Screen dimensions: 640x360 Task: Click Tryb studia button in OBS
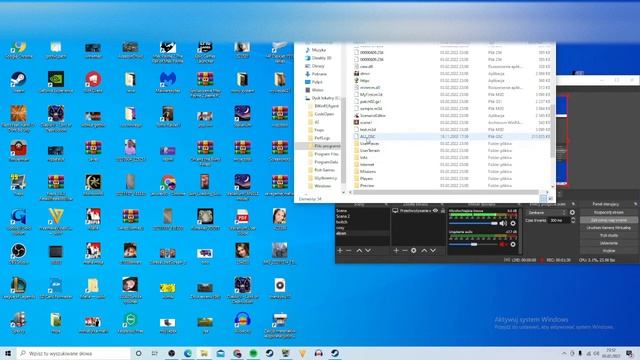tap(609, 236)
